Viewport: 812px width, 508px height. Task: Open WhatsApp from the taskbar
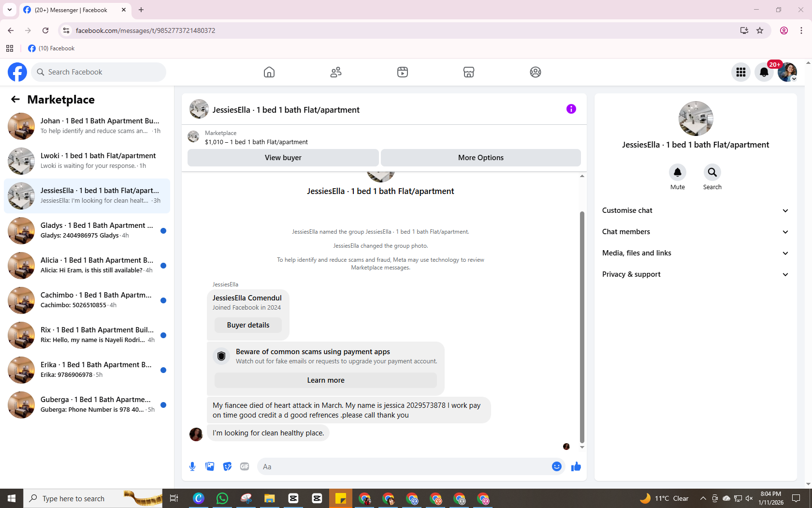[222, 498]
